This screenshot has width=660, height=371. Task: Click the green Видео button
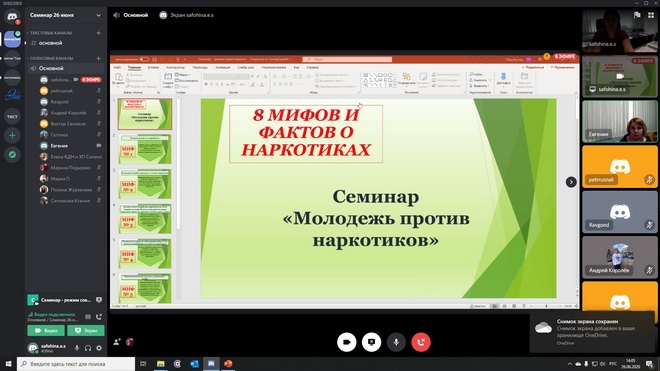pos(46,331)
